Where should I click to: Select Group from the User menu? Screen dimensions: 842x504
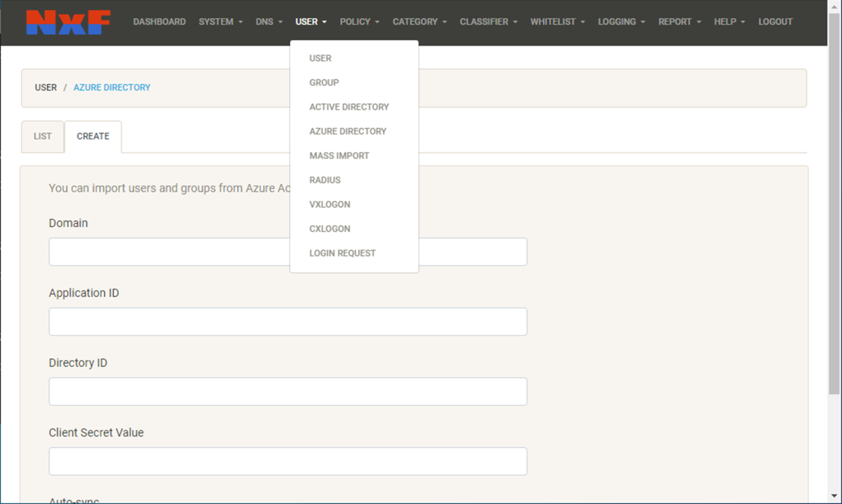[x=324, y=82]
